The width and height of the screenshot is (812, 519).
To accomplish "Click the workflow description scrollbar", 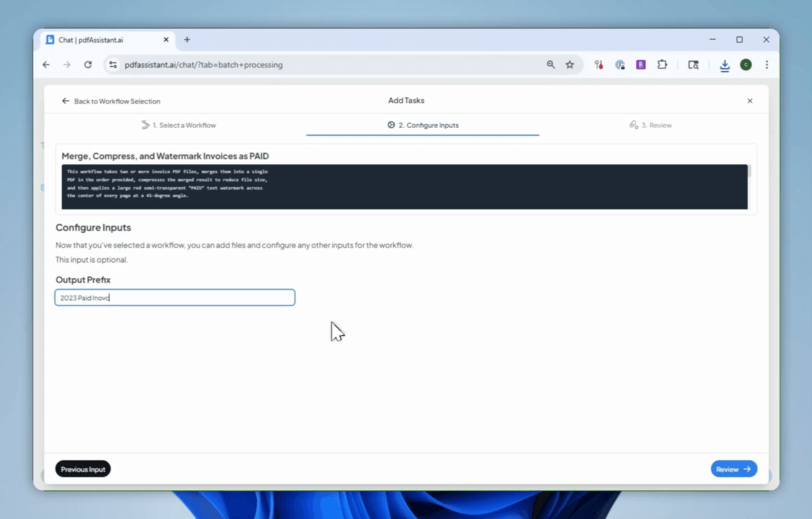I will click(750, 171).
